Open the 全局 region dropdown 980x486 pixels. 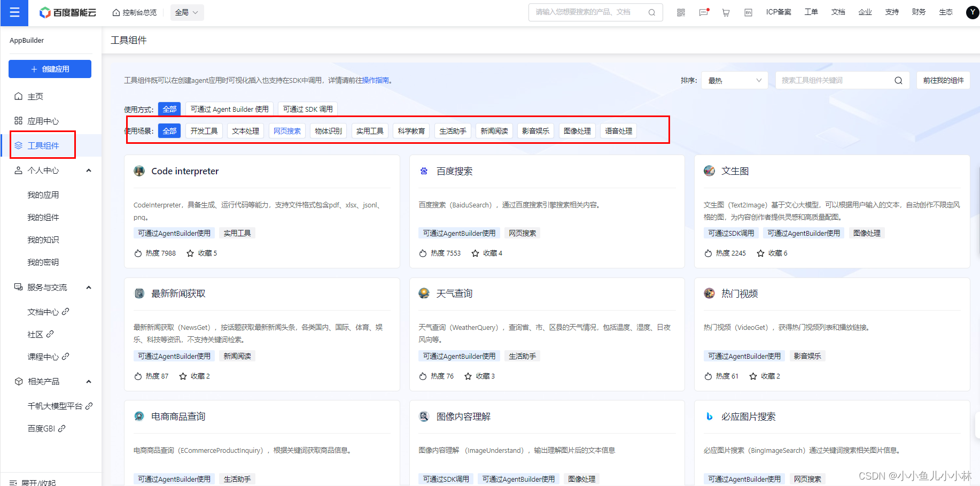pyautogui.click(x=187, y=12)
